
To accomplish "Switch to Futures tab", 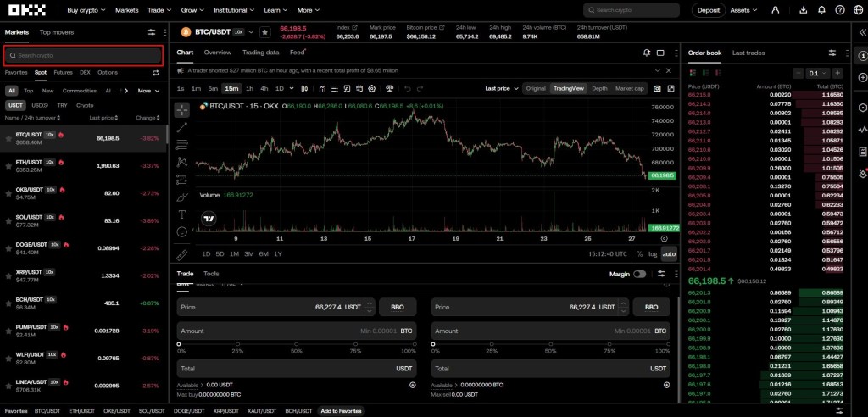I will pyautogui.click(x=63, y=73).
